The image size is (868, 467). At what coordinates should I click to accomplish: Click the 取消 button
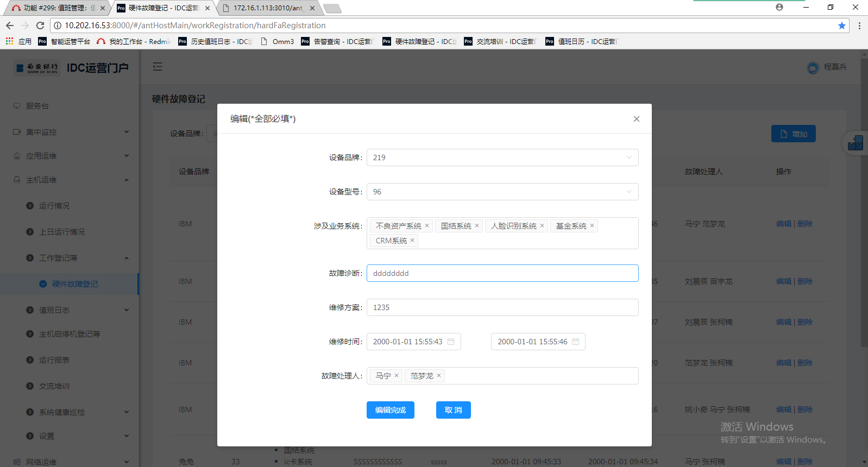click(454, 410)
